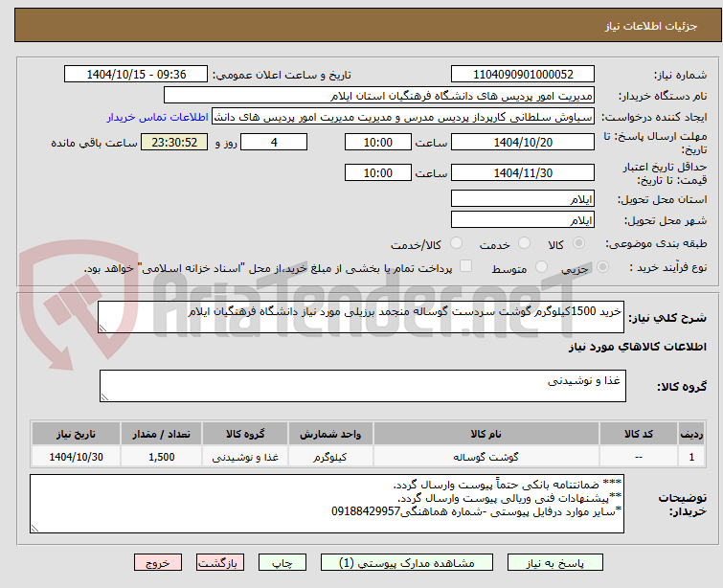723x588 pixels.
Task: Click the کیلوگرم unit cell
Action: (x=330, y=457)
